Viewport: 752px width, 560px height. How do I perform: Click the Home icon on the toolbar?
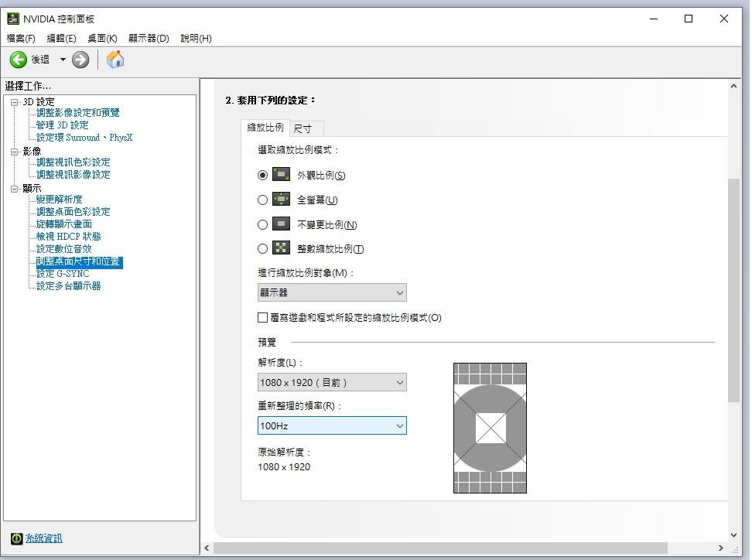[115, 59]
